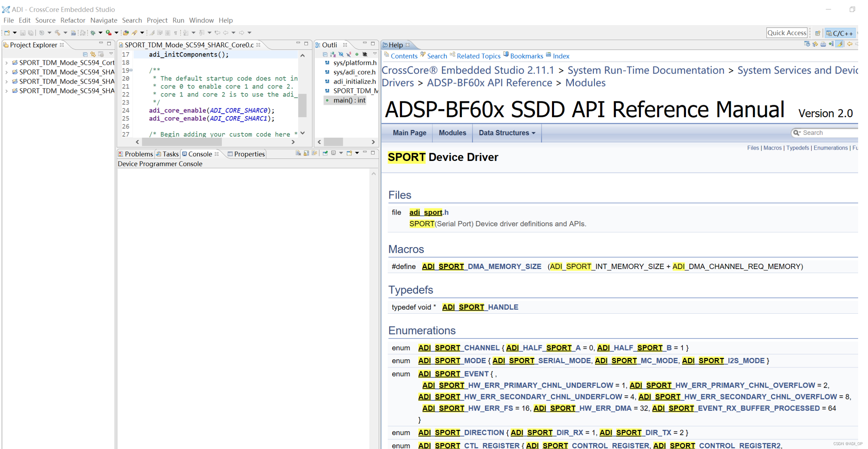This screenshot has width=868, height=449.
Task: Click the editor vertical scrollbar thumb
Action: click(x=302, y=105)
